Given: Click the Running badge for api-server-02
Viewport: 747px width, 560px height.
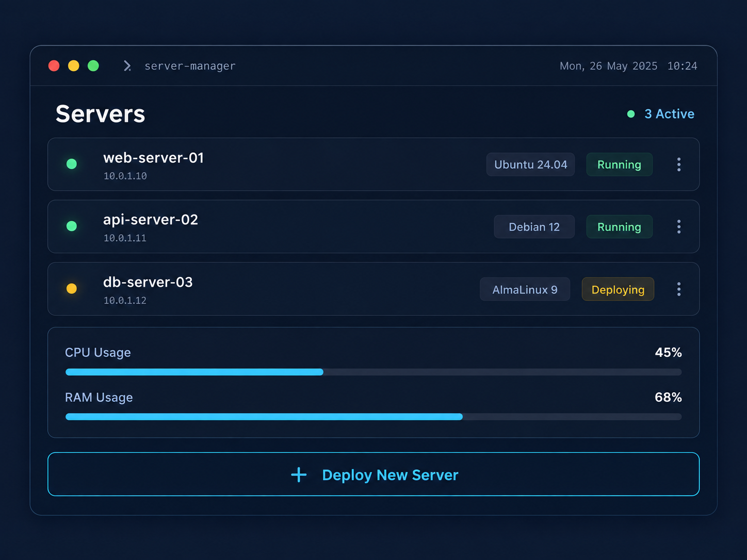Looking at the screenshot, I should pos(619,227).
